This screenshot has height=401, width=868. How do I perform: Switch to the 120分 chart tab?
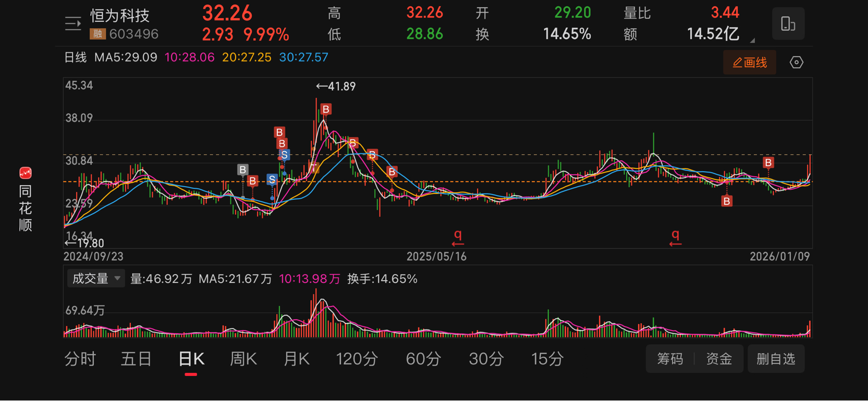point(357,359)
